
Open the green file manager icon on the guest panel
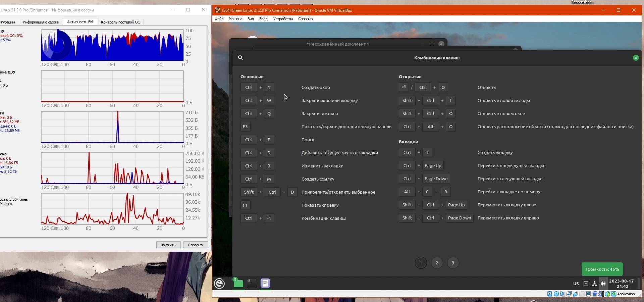coord(238,284)
